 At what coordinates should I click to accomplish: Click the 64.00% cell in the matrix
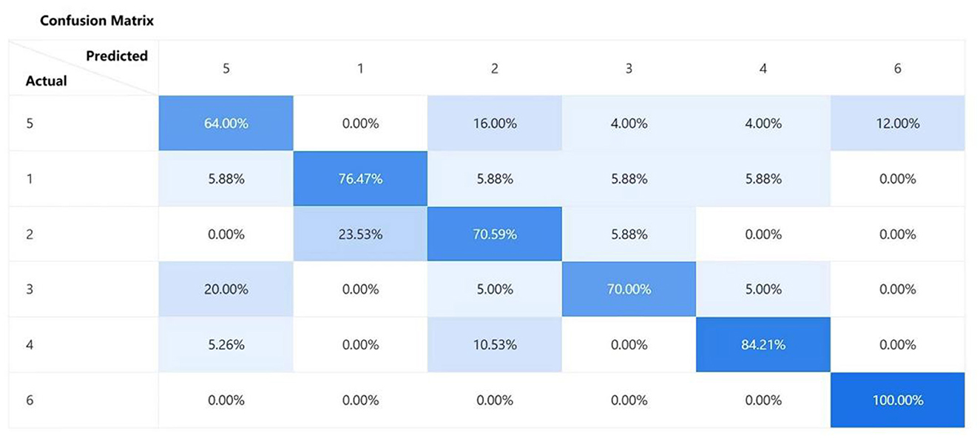(x=226, y=124)
